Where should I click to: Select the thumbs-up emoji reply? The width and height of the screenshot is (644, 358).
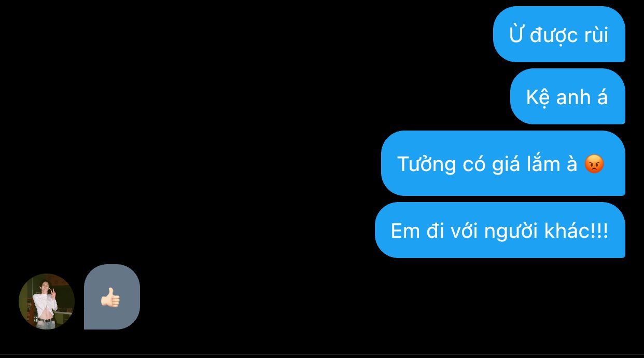pos(110,298)
